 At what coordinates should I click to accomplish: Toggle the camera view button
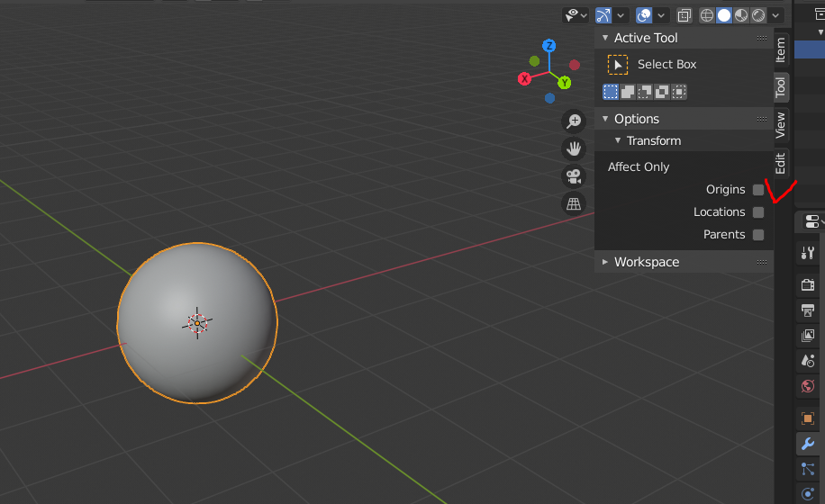coord(574,176)
